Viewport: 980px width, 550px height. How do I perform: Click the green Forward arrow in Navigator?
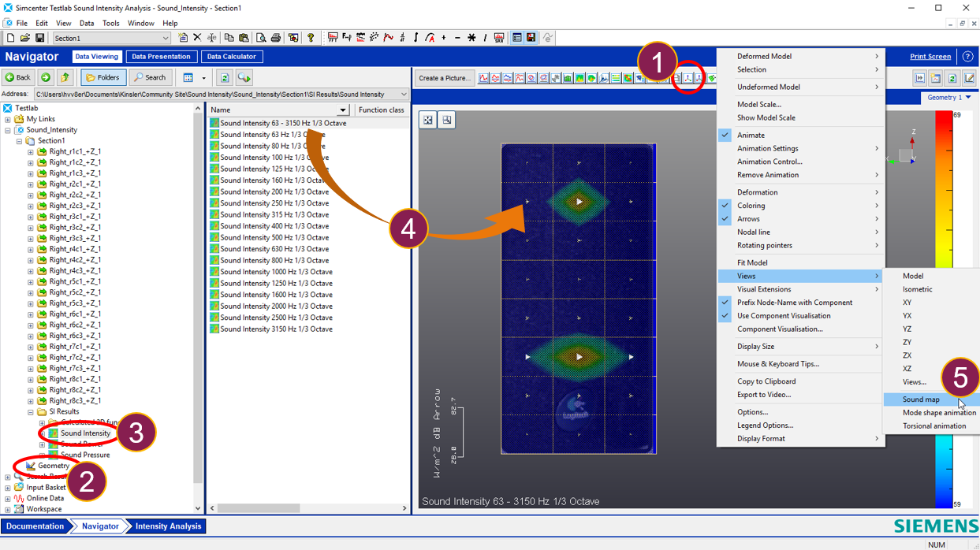[46, 77]
